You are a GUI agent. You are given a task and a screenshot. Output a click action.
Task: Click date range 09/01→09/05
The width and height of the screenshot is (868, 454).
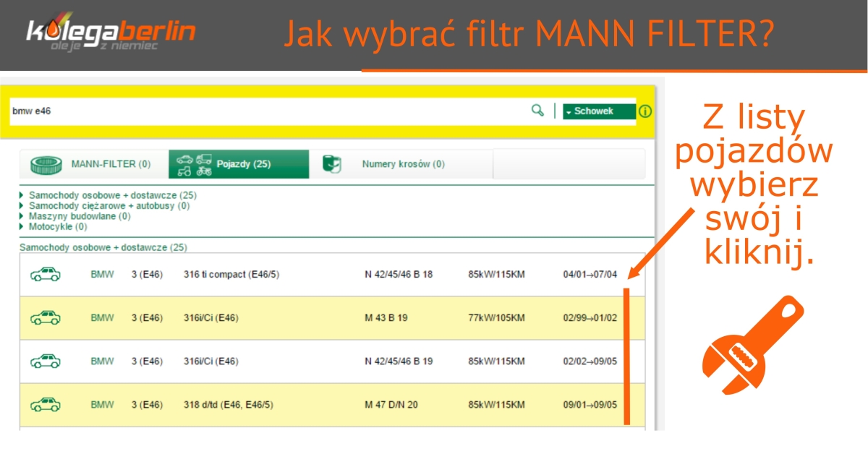coord(590,405)
